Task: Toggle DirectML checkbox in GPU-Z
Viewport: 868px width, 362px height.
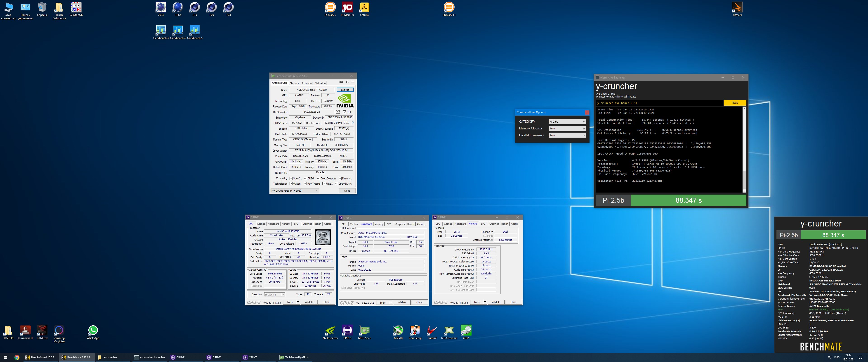Action: click(340, 179)
